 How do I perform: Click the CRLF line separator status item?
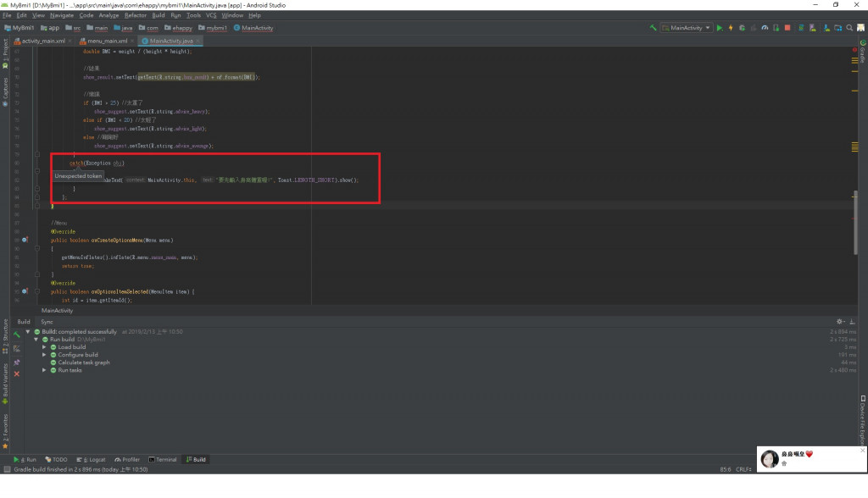coord(743,469)
